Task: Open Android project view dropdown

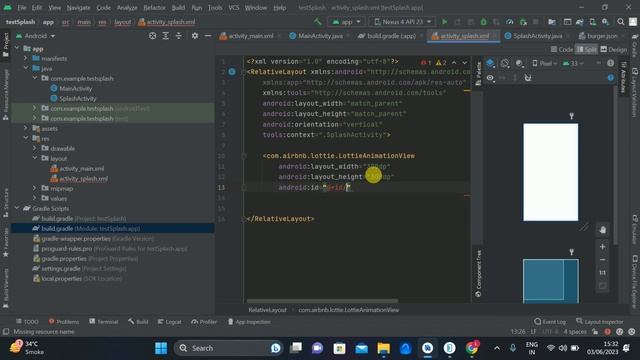Action: click(36, 36)
